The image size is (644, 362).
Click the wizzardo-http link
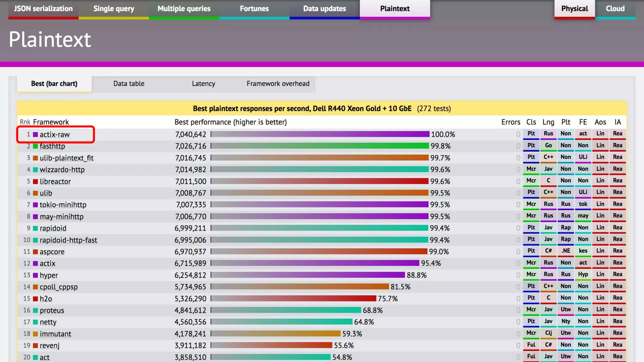click(x=62, y=170)
